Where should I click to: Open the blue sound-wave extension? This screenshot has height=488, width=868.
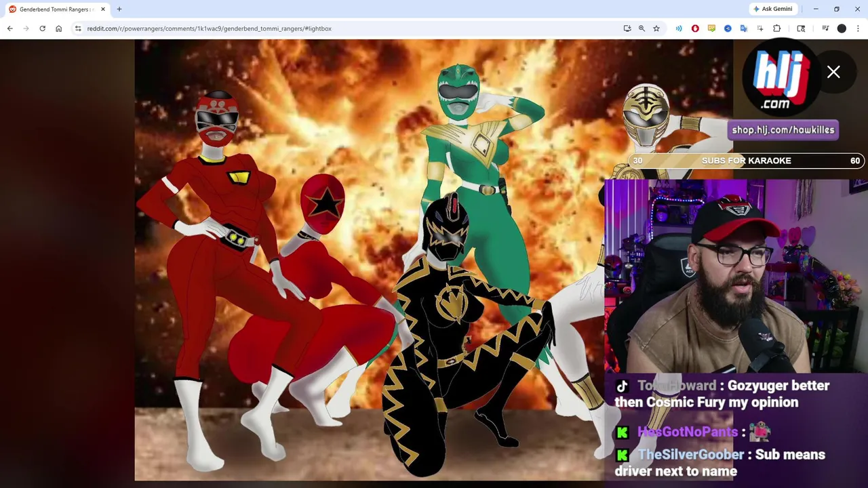(x=679, y=28)
